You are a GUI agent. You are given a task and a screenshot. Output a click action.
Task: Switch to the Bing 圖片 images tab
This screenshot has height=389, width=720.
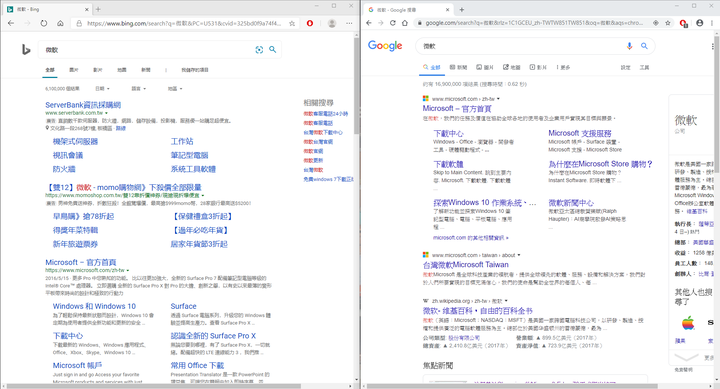coord(73,70)
